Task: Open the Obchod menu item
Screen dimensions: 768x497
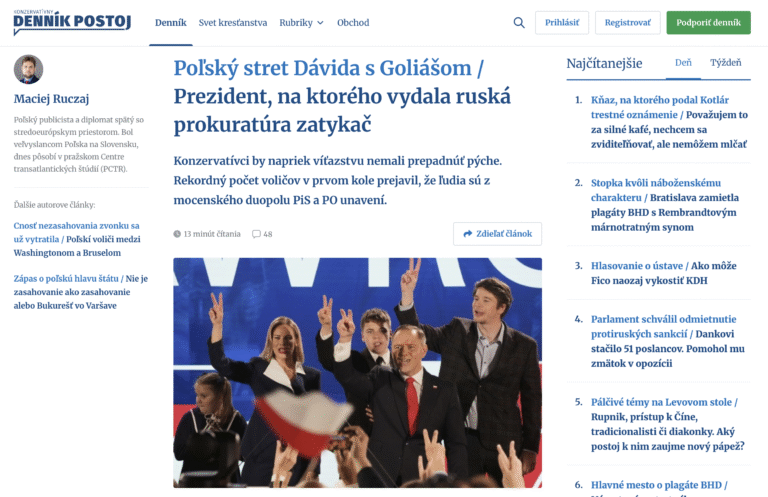Action: (x=353, y=23)
